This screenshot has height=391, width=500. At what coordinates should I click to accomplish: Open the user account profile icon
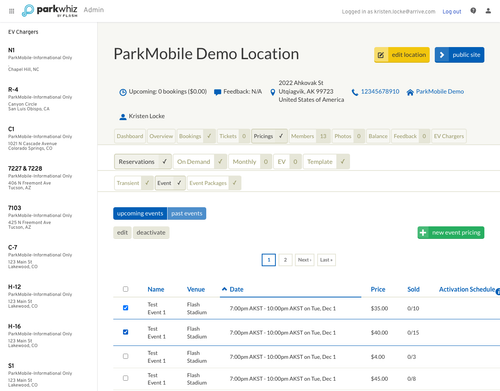point(488,11)
